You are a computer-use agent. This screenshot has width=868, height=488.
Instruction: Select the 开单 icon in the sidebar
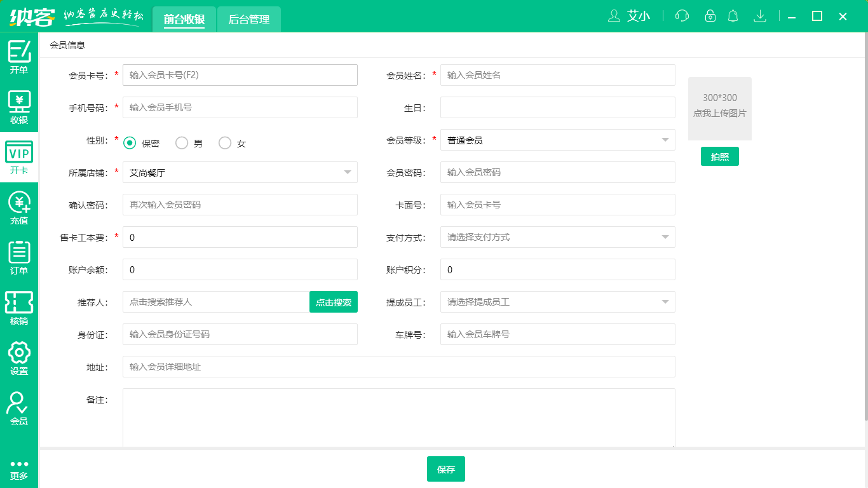coord(18,57)
